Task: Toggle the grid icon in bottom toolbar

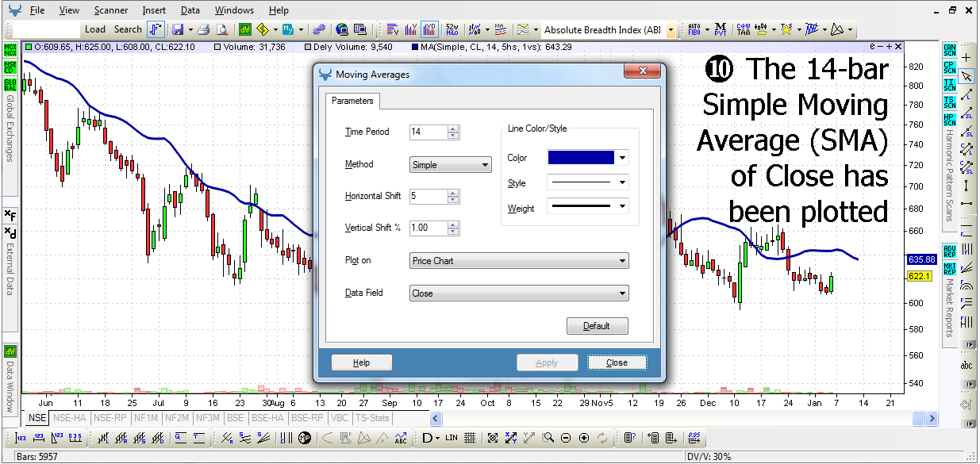Action: click(470, 438)
